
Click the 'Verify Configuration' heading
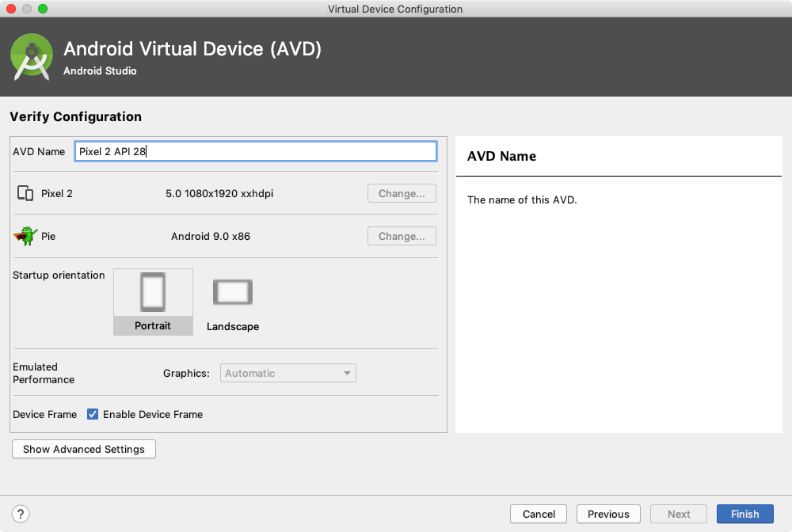pyautogui.click(x=76, y=116)
